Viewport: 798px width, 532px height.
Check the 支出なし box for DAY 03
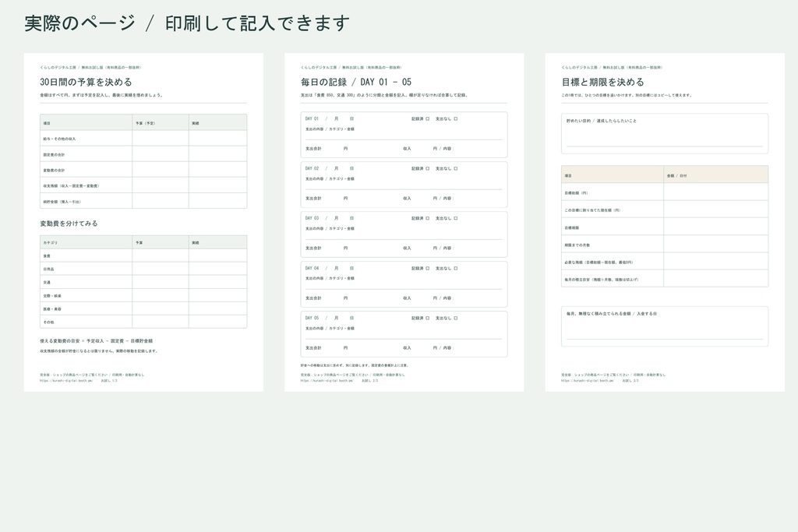click(x=455, y=219)
